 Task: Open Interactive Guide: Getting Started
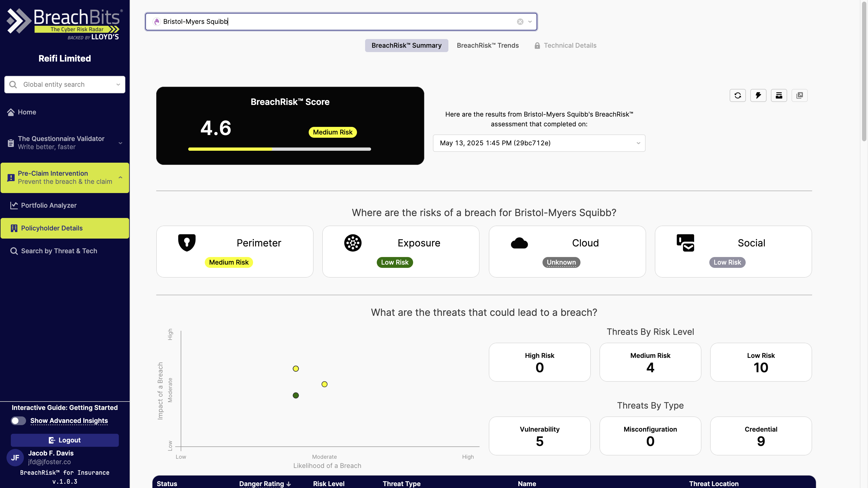(65, 407)
